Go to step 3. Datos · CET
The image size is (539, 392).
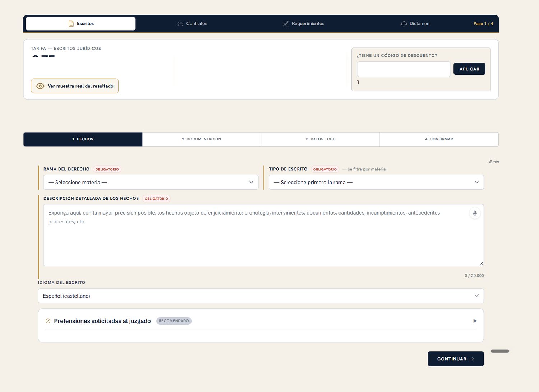[320, 139]
